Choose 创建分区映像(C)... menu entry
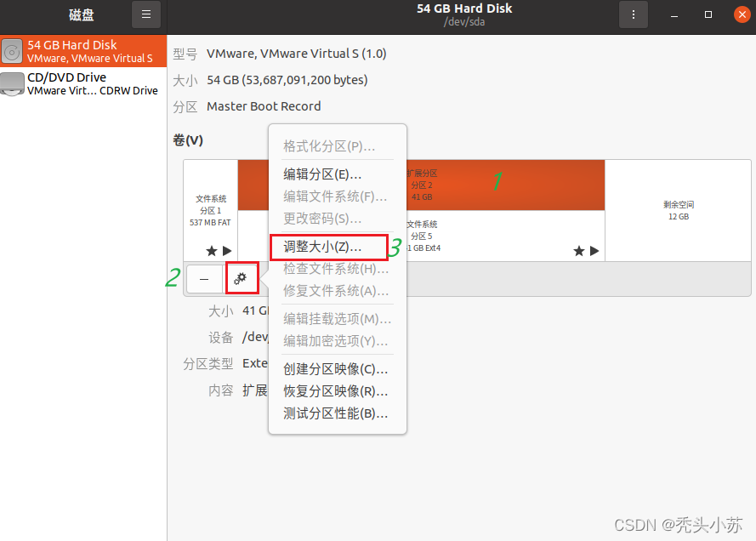Viewport: 756px width, 541px height. coord(336,369)
